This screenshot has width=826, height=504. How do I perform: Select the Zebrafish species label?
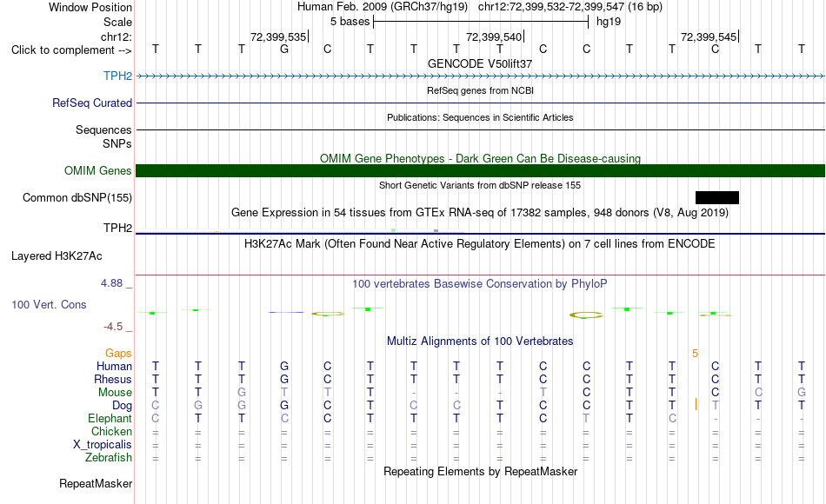tap(109, 457)
